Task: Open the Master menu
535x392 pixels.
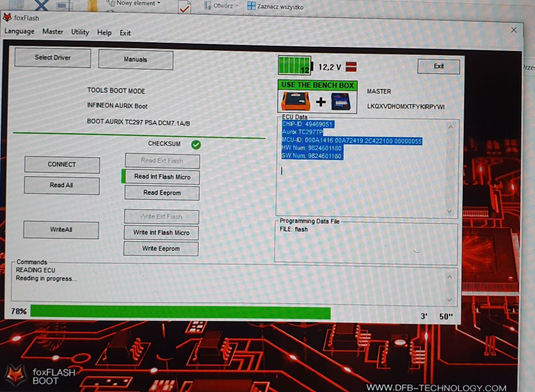Action: pyautogui.click(x=53, y=32)
